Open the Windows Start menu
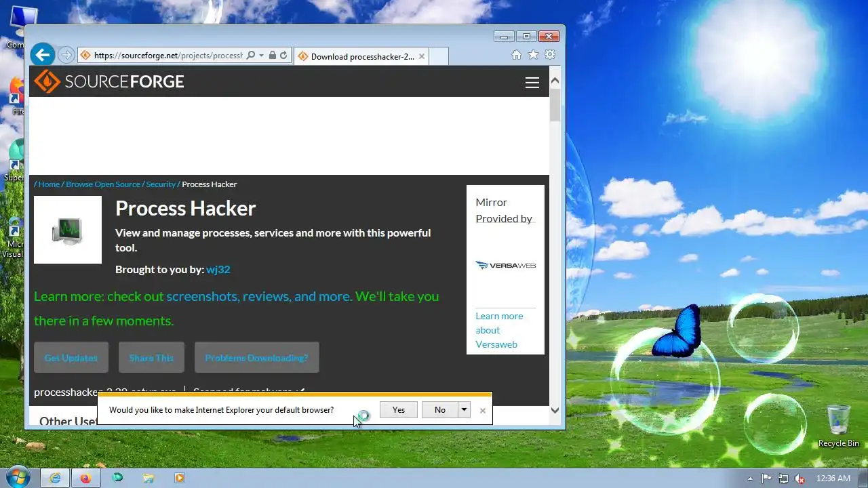868x488 pixels. (x=17, y=477)
